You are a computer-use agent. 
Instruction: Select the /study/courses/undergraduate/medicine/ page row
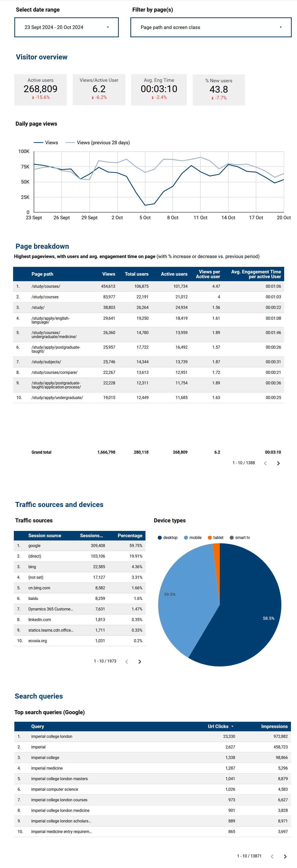click(54, 335)
